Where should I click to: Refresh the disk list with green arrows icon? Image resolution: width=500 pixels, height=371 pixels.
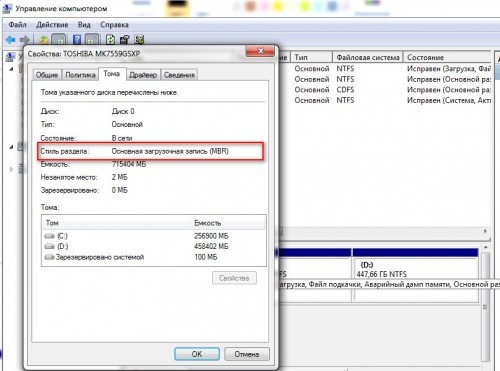(x=110, y=40)
